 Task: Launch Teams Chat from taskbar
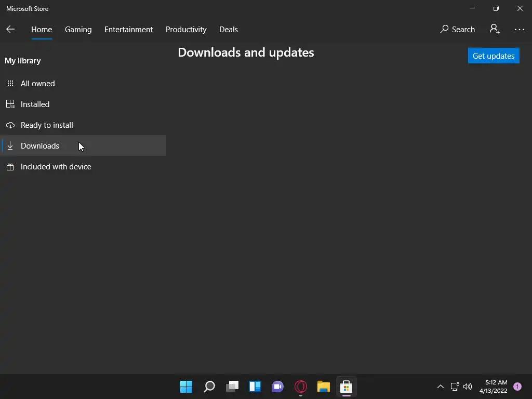point(277,387)
